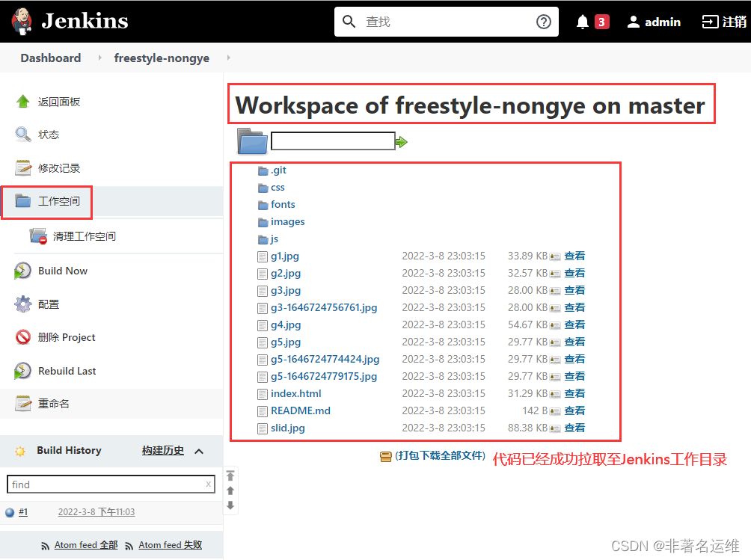This screenshot has height=560, width=751.
Task: Click the red notification count badge
Action: click(x=601, y=22)
